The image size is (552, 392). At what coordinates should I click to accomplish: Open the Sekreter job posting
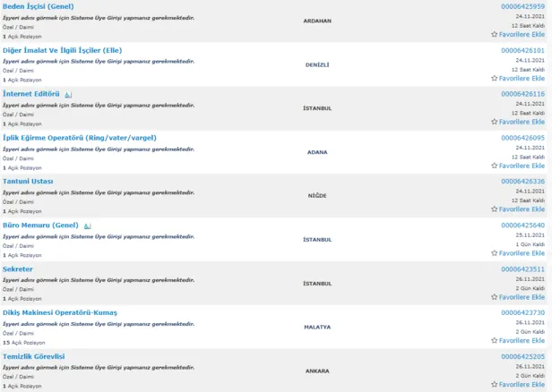pyautogui.click(x=18, y=269)
